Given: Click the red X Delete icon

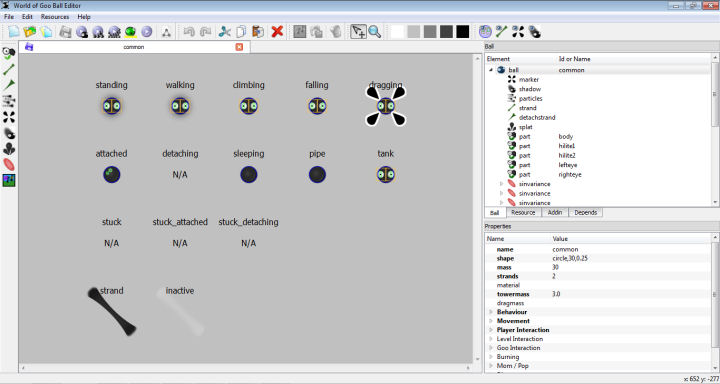Looking at the screenshot, I should coord(277,32).
